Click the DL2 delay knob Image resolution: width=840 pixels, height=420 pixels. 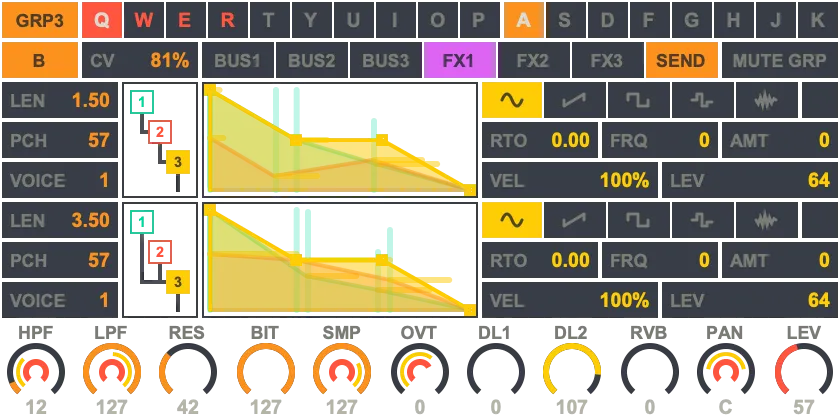pyautogui.click(x=572, y=371)
